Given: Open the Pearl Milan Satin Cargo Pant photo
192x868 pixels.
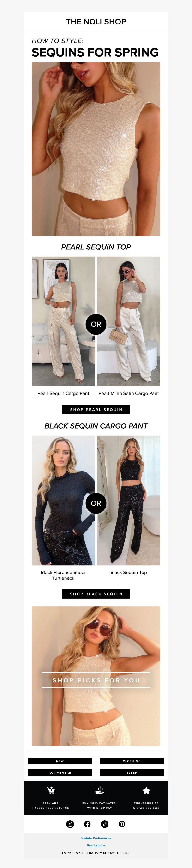Looking at the screenshot, I should pos(129,321).
